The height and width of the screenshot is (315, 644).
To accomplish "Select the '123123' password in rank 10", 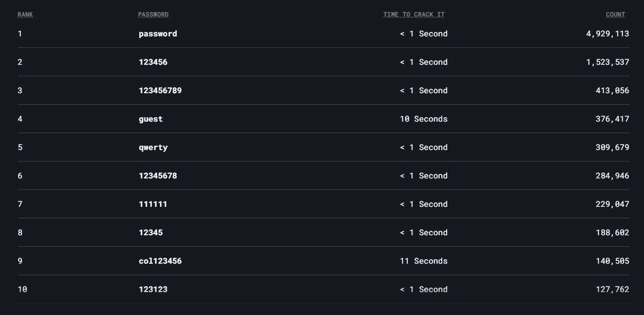I will 153,290.
